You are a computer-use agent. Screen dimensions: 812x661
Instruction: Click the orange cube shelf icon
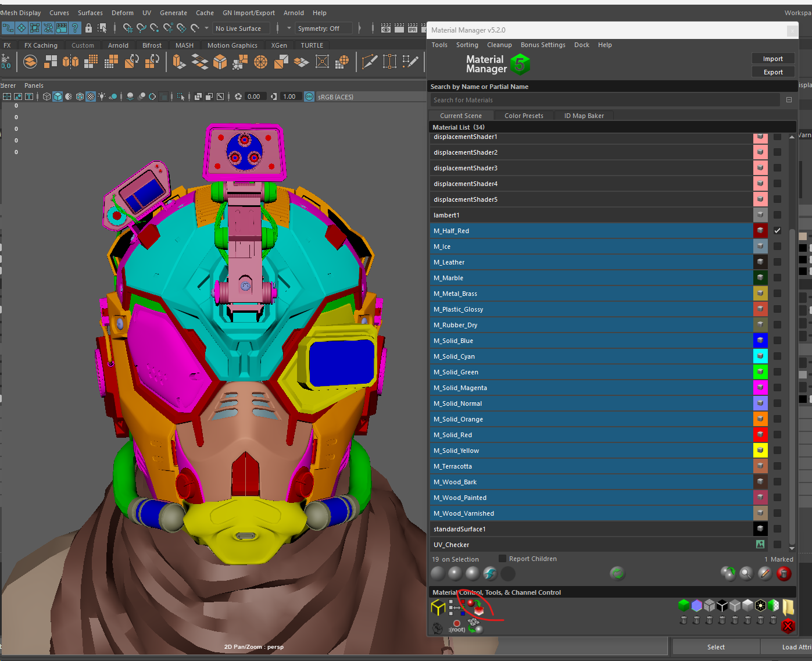click(x=220, y=62)
